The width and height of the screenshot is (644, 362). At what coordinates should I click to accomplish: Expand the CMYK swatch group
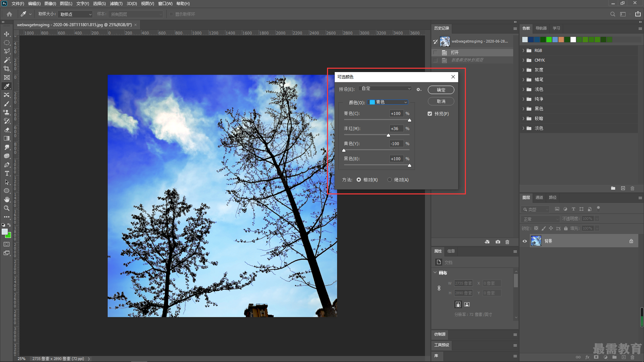[523, 60]
